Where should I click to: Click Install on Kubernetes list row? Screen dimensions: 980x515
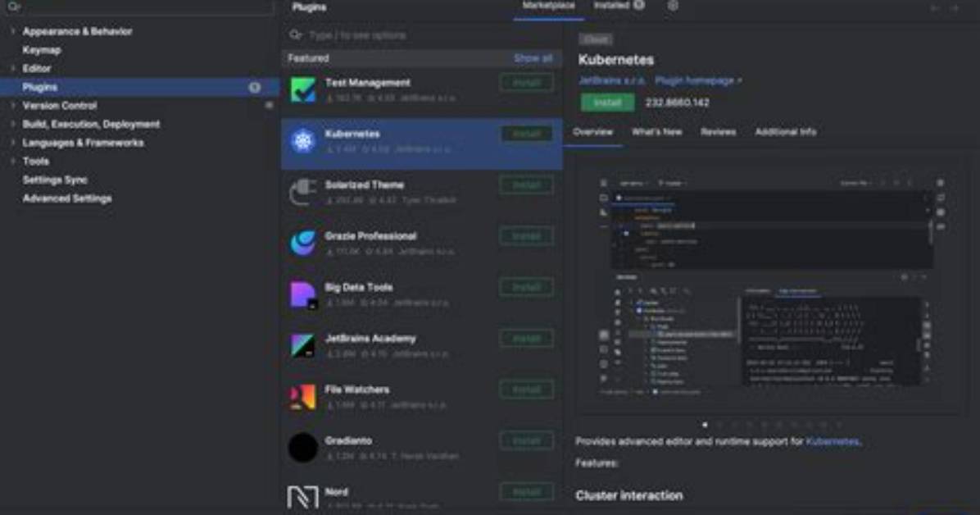click(526, 134)
